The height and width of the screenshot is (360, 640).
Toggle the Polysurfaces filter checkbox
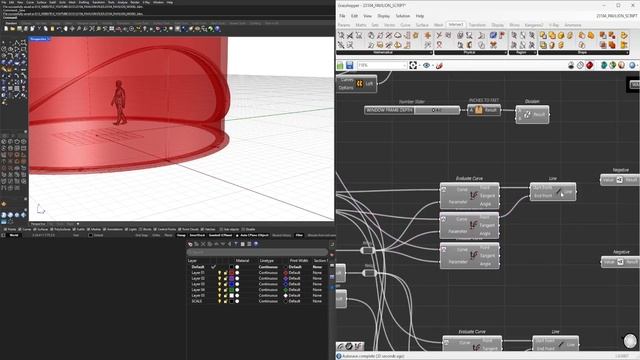52,229
